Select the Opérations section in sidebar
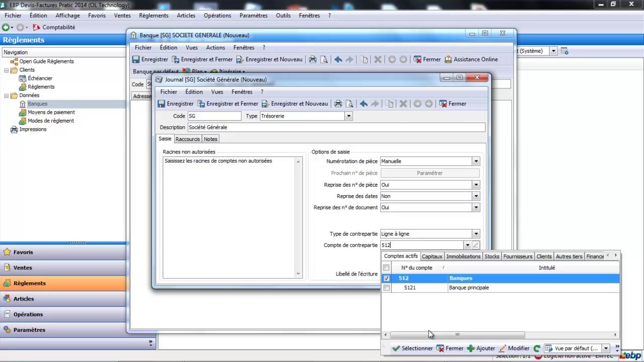 (63, 314)
